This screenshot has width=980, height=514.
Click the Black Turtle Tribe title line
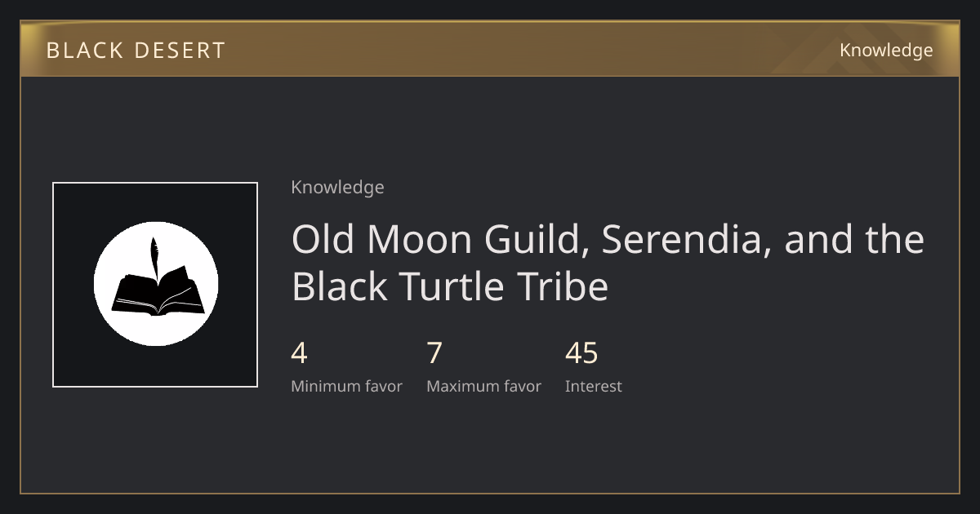click(450, 286)
